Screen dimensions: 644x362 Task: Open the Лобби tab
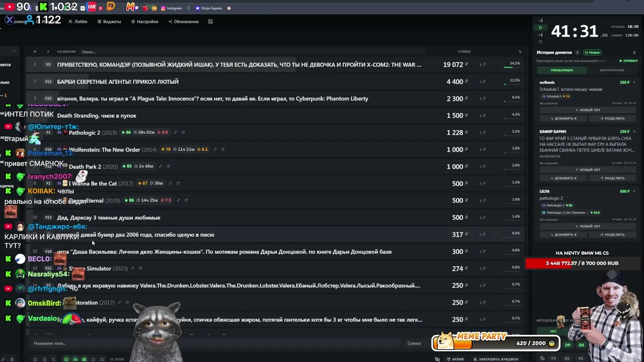[x=78, y=22]
